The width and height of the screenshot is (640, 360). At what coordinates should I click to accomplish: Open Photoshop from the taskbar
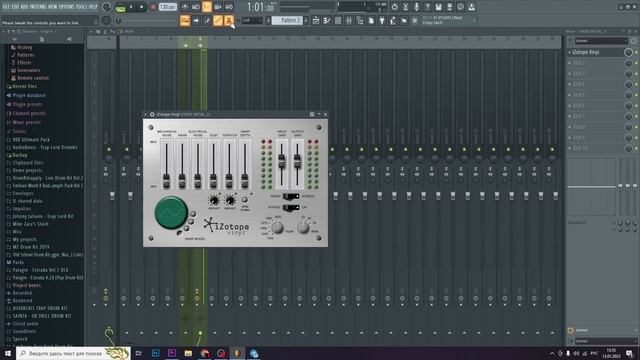[x=156, y=353]
